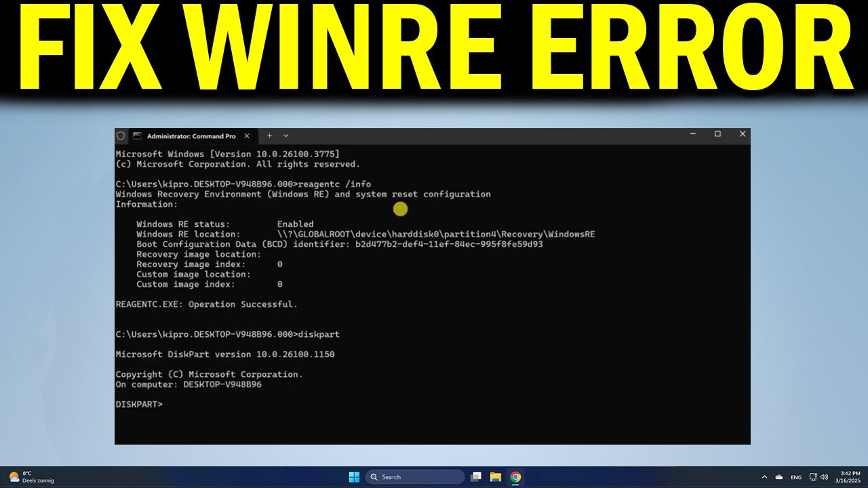Close the Administrator: Command Prompt tab

(247, 136)
